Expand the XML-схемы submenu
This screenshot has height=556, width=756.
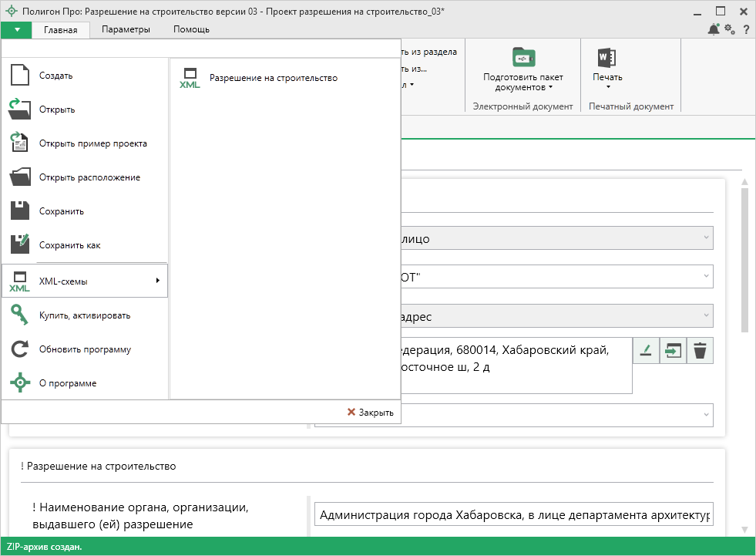click(85, 281)
